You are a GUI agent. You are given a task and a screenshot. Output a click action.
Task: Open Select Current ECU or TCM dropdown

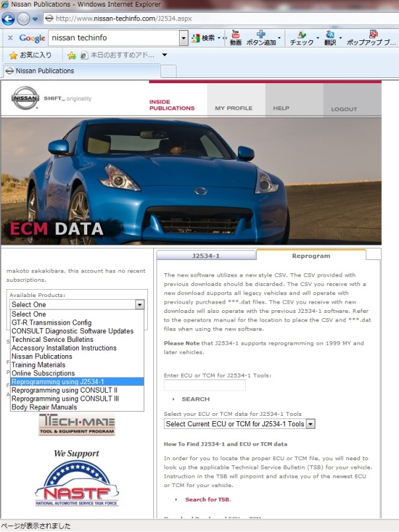point(239,424)
